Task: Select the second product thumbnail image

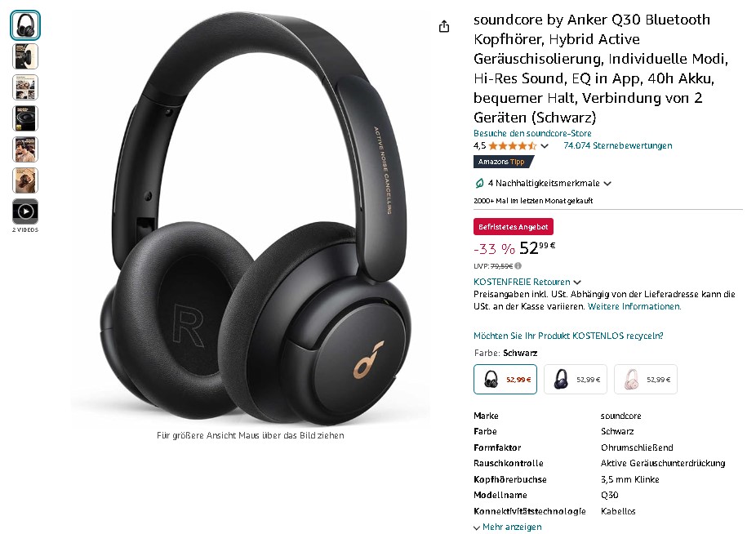Action: coord(25,56)
